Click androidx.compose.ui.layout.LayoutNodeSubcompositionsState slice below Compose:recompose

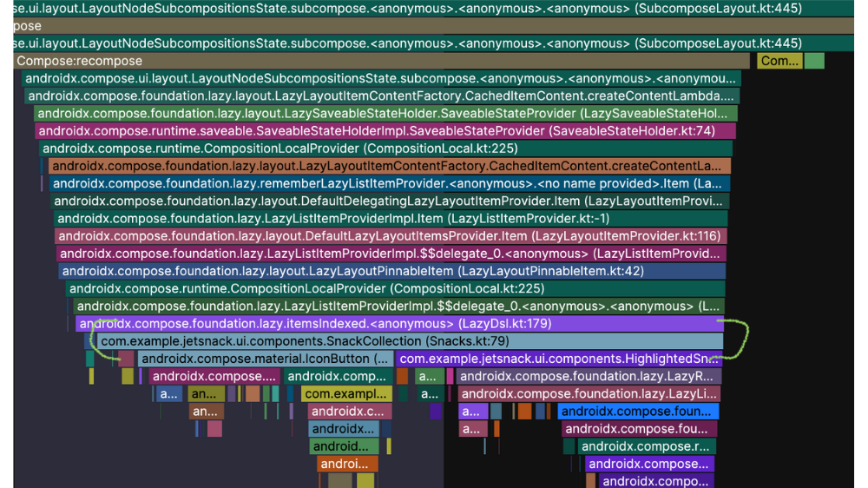(381, 79)
